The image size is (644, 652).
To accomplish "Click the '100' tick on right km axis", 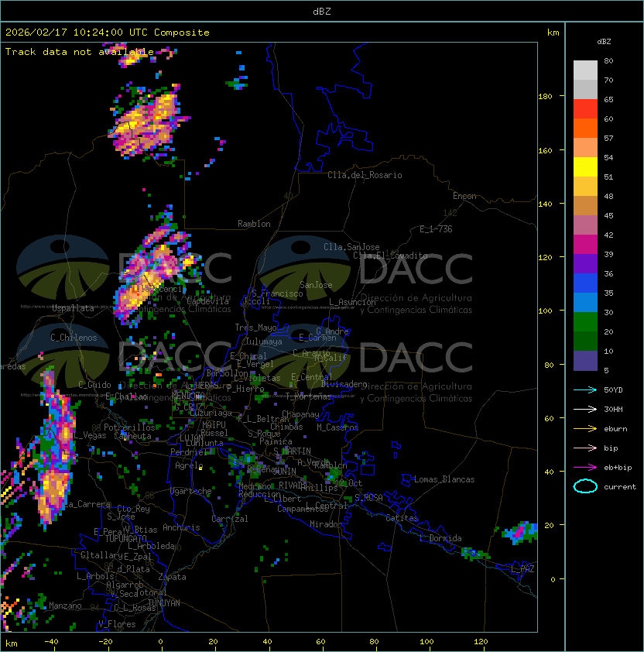I will point(545,311).
